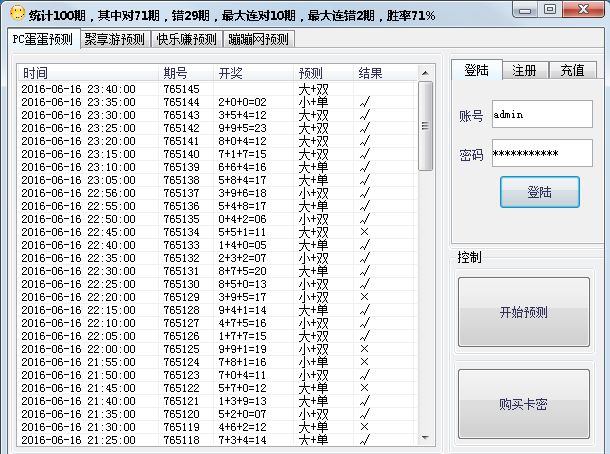Select row with 期号 765138
Image resolution: width=610 pixels, height=454 pixels.
click(217, 180)
